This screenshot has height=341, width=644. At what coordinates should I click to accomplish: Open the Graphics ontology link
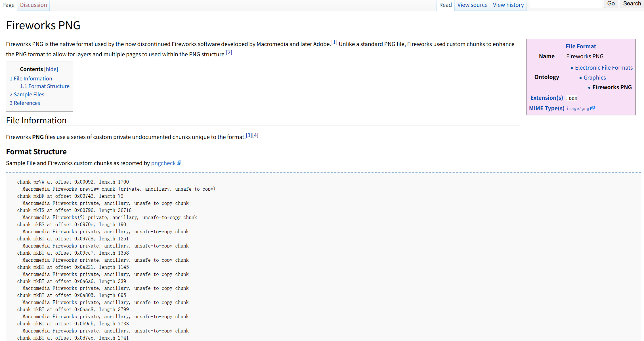pos(595,78)
